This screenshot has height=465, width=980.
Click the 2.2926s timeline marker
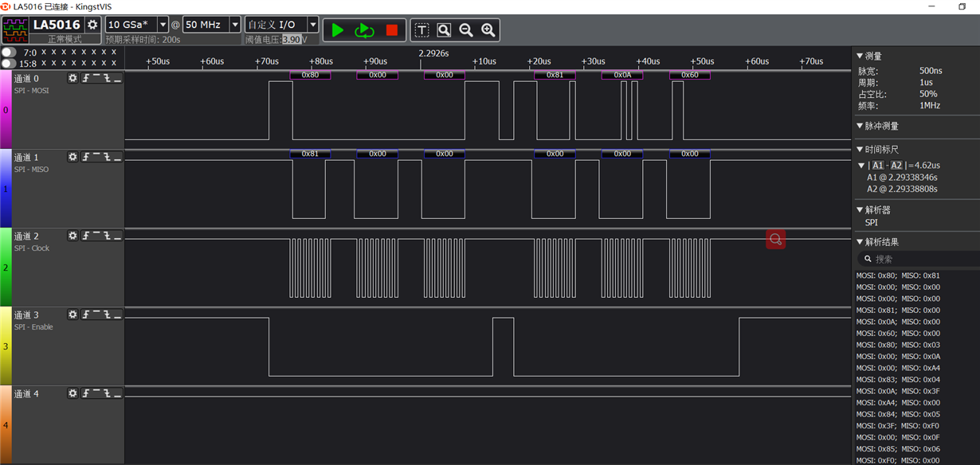point(433,53)
